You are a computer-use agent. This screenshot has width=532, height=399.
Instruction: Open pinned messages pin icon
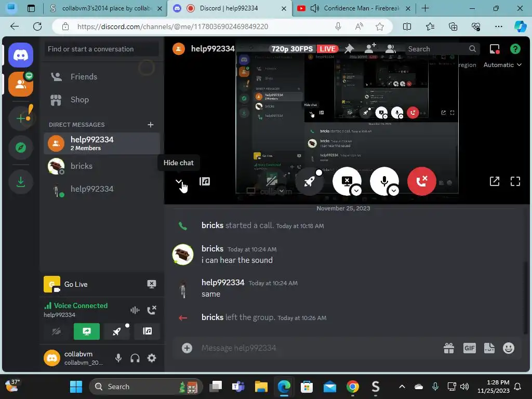[349, 49]
